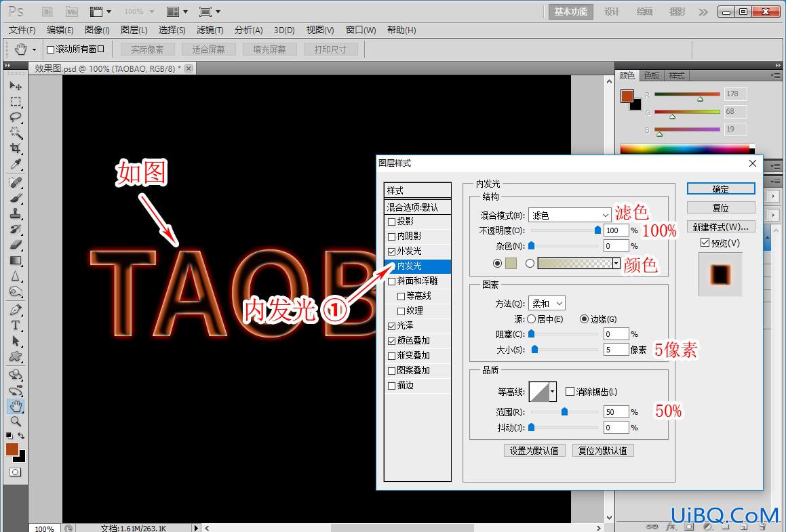Select the Clone Stamp tool
This screenshot has width=786, height=532.
tap(16, 213)
